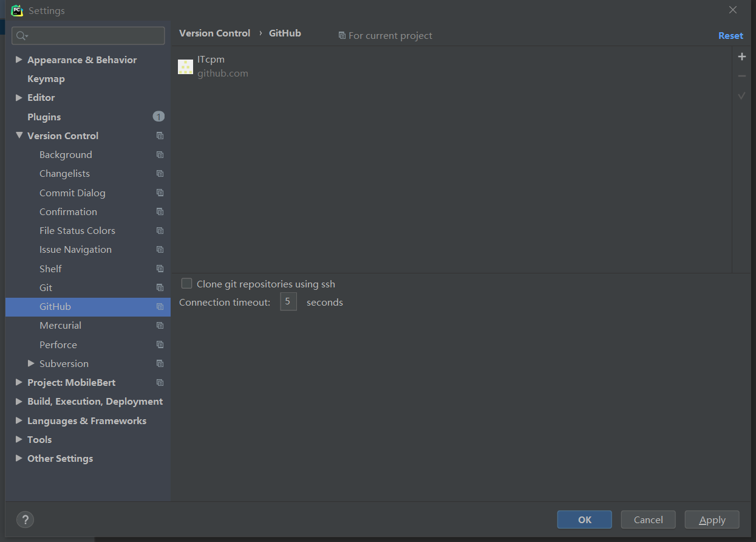Close the Settings dialog
Viewport: 756px width, 542px height.
pos(733,10)
